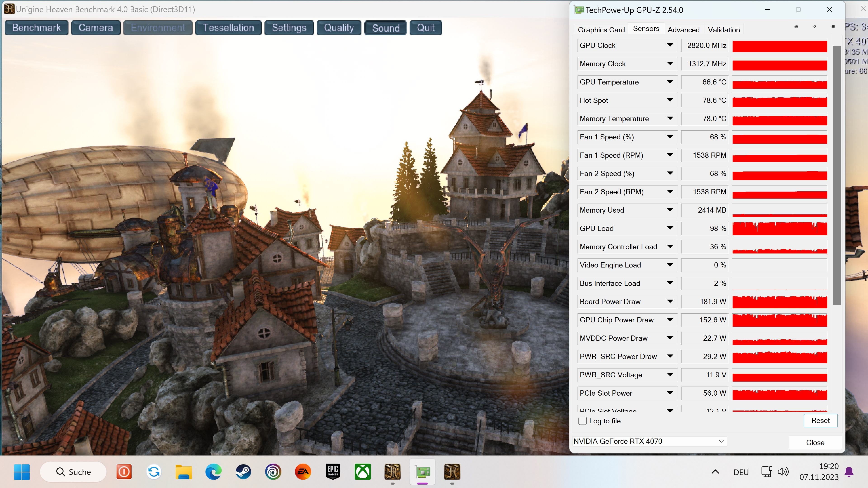The image size is (868, 488).
Task: Click the 2414 MB Memory Used value
Action: 705,210
